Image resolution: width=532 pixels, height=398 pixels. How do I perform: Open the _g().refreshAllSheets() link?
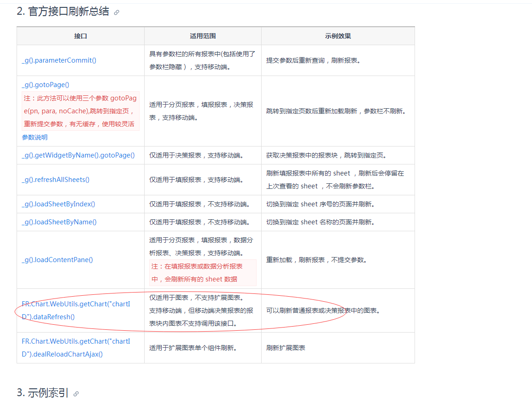click(x=56, y=180)
